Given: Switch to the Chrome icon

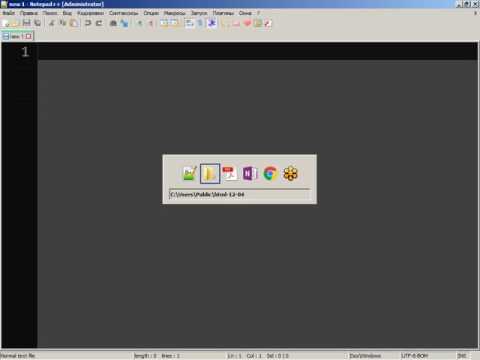Looking at the screenshot, I should [270, 173].
